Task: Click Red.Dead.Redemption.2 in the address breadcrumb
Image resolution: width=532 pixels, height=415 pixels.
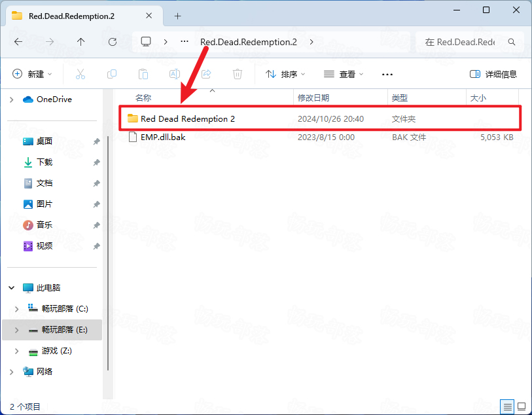Action: [x=249, y=42]
